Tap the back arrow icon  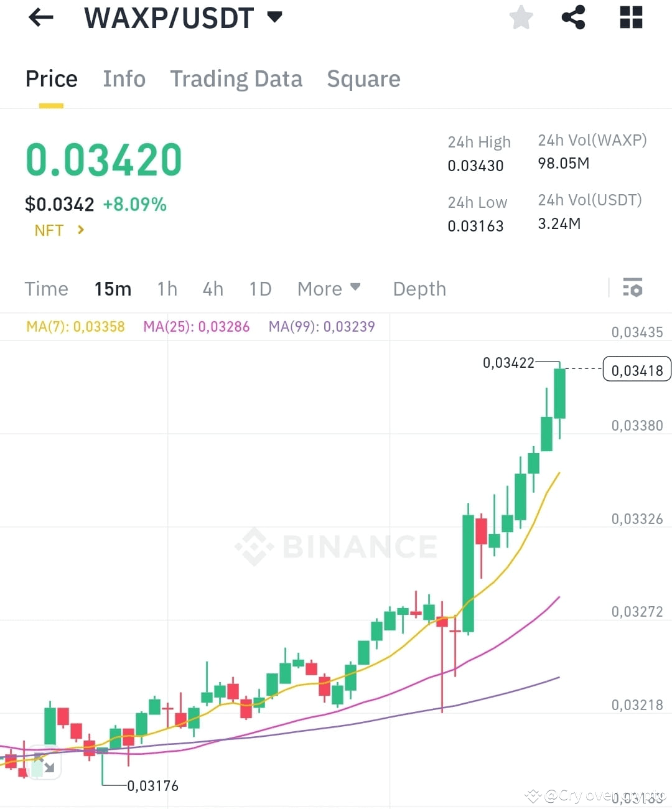(x=41, y=17)
